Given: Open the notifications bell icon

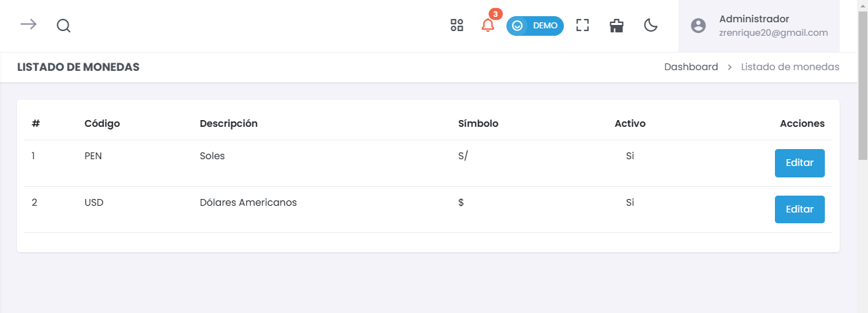Looking at the screenshot, I should tap(488, 26).
